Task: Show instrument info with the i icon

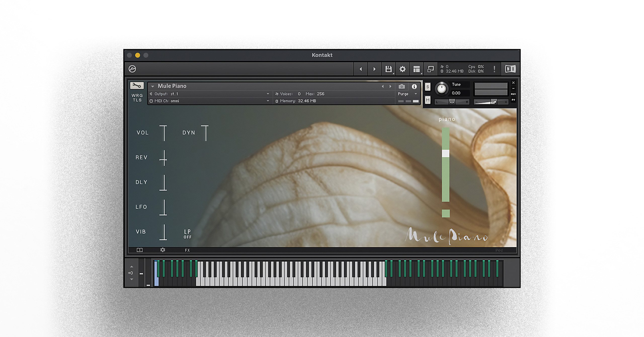Action: [414, 87]
